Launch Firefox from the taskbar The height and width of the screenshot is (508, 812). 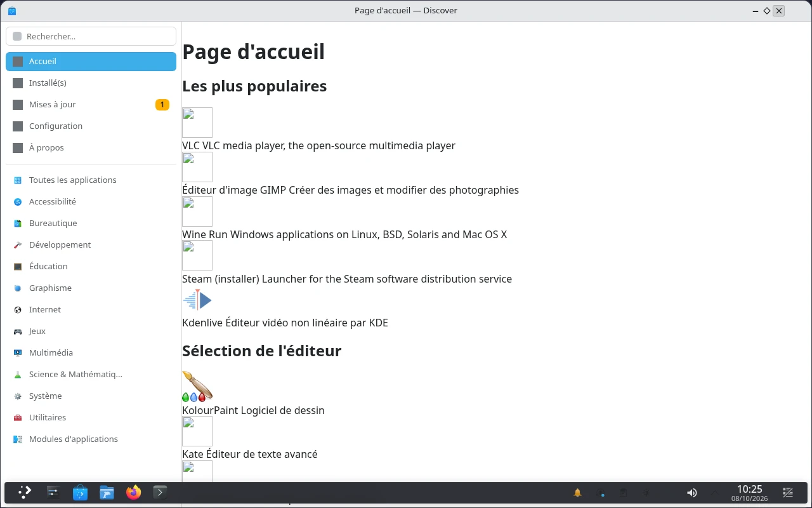coord(133,492)
